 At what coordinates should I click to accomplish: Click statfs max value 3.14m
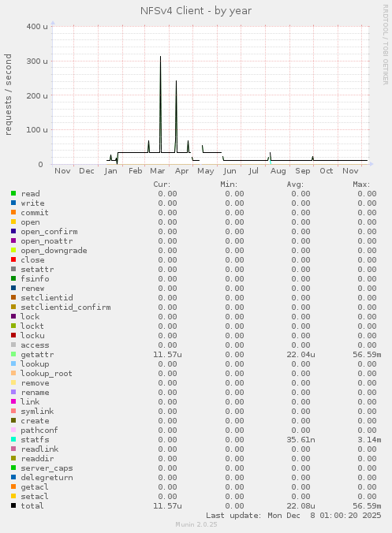pyautogui.click(x=369, y=439)
